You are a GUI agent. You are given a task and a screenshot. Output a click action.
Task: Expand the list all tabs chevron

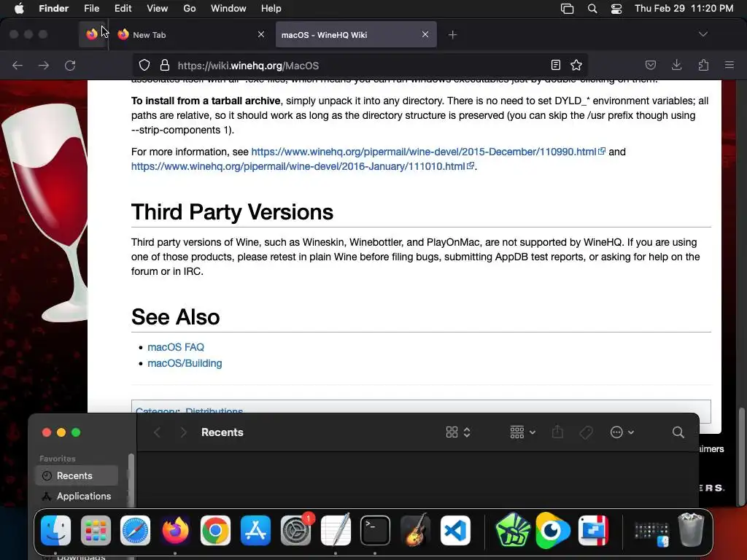point(703,34)
